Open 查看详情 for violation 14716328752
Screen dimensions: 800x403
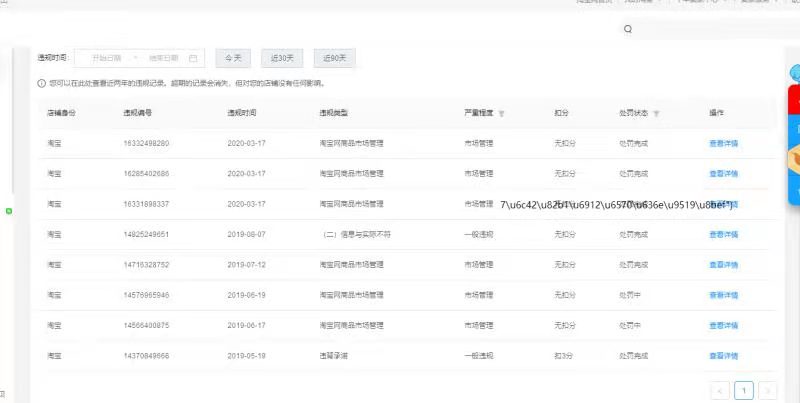pos(723,265)
